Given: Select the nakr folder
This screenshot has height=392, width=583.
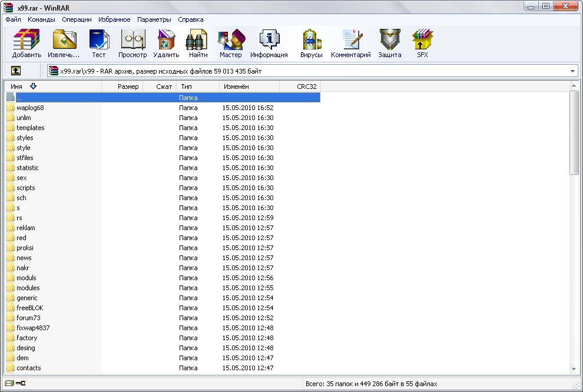Looking at the screenshot, I should 23,268.
